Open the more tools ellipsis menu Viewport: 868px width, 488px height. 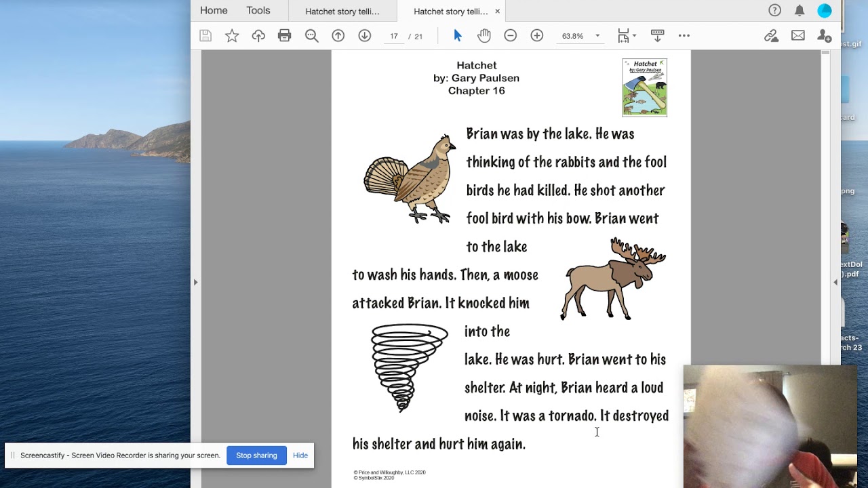[684, 36]
